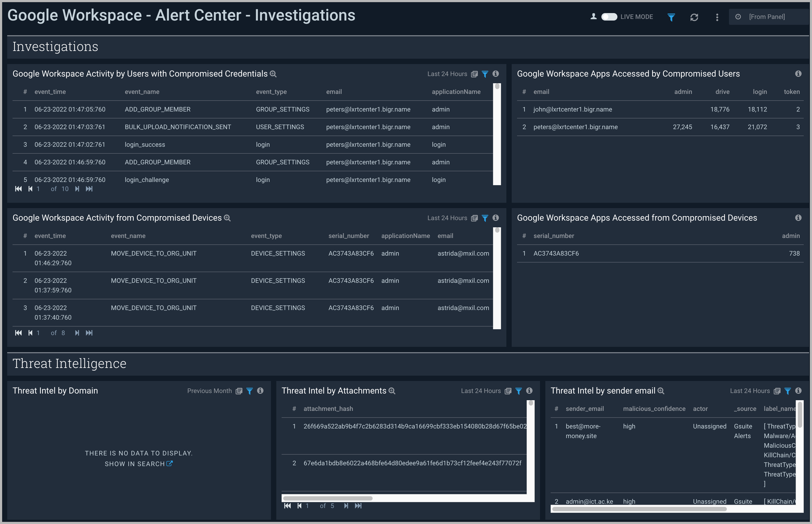Click the page number field in pagination
This screenshot has height=524, width=812.
click(x=38, y=189)
